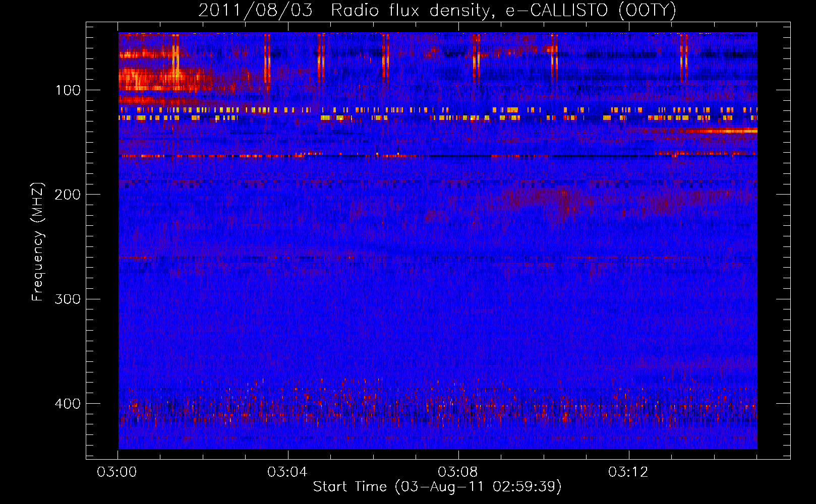816x504 pixels.
Task: Click the '03:04' time tick label
Action: pos(287,472)
